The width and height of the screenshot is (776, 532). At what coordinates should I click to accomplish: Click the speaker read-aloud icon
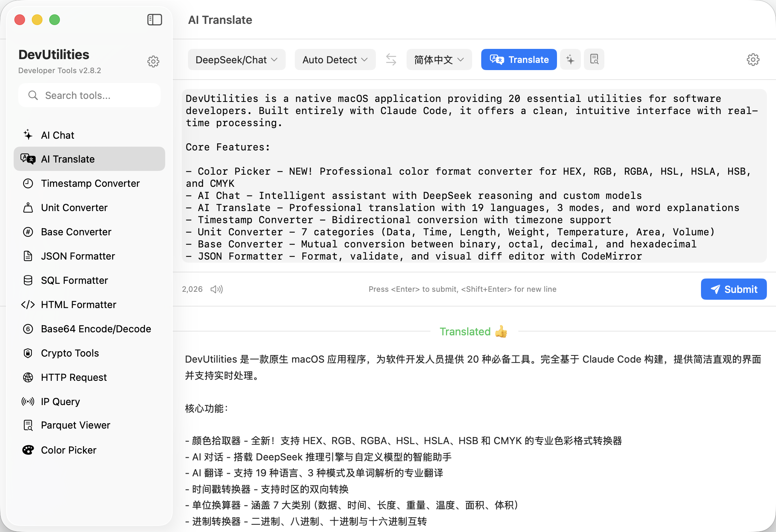[x=217, y=289]
